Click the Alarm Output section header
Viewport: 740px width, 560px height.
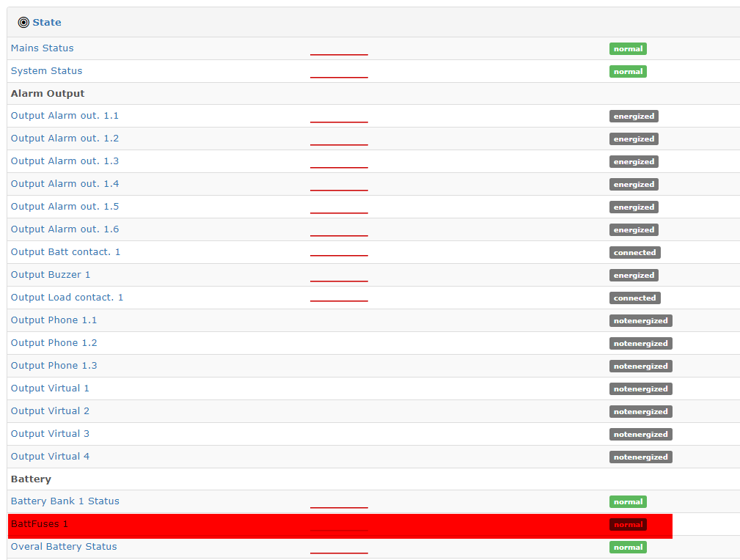(48, 93)
